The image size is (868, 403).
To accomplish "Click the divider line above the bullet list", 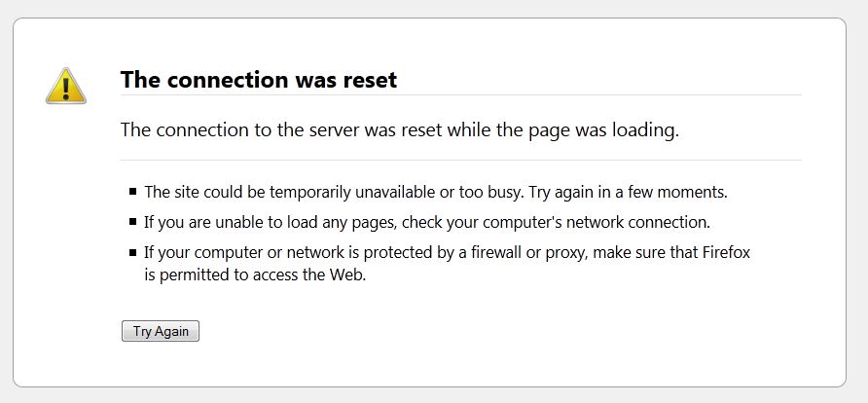I will coord(460,161).
